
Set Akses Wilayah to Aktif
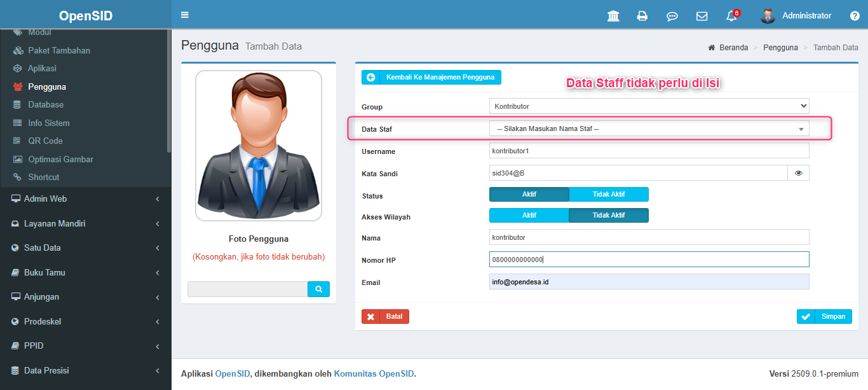529,215
